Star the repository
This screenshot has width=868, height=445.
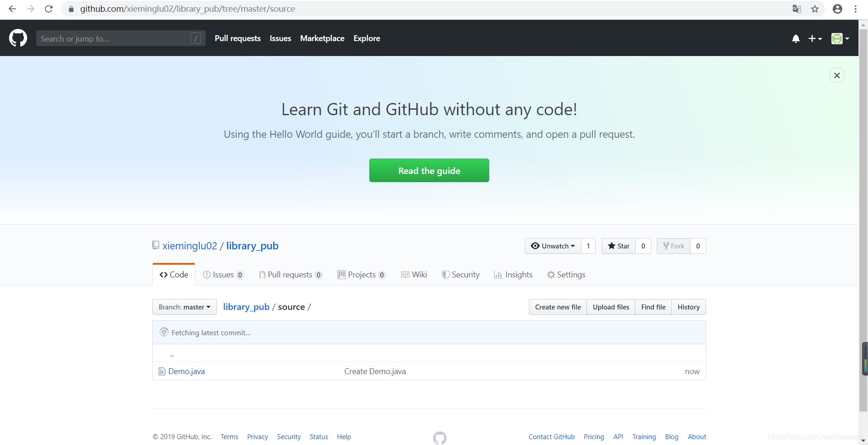[618, 246]
